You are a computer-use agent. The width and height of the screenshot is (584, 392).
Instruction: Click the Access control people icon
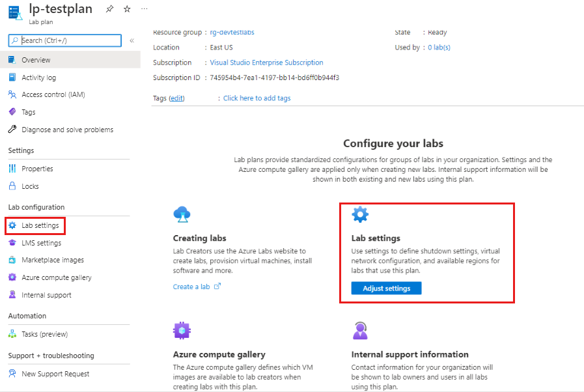pos(12,94)
